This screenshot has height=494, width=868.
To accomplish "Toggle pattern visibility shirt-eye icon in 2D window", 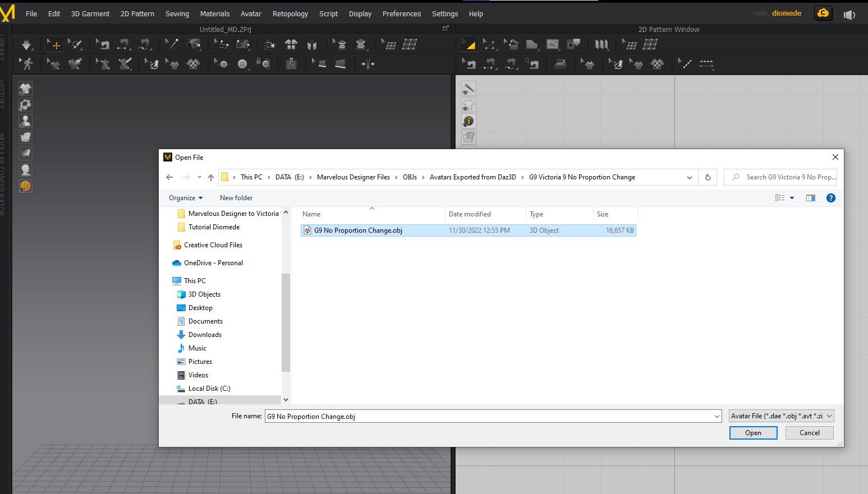I will pos(469,105).
